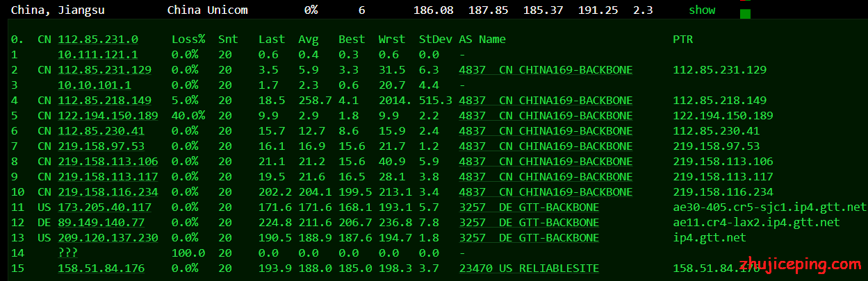This screenshot has width=868, height=281.
Task: Select the 186.08 latency value in summary row
Action: click(x=433, y=10)
